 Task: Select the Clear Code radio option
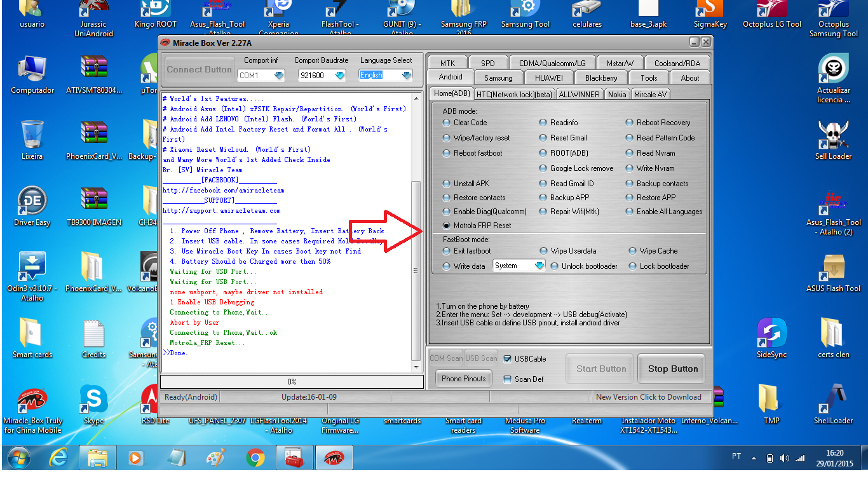pyautogui.click(x=465, y=123)
